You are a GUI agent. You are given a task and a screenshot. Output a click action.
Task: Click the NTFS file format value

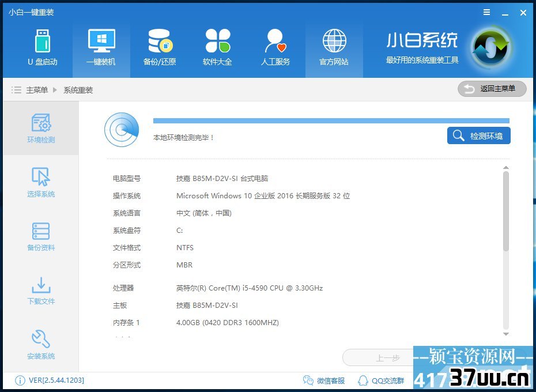click(x=185, y=248)
